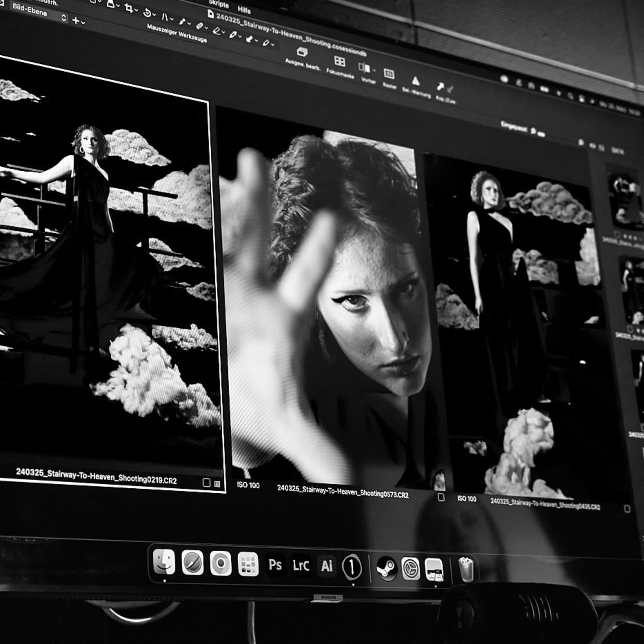644x644 pixels.
Task: Click the Capture One Dock icon
Action: [x=352, y=567]
